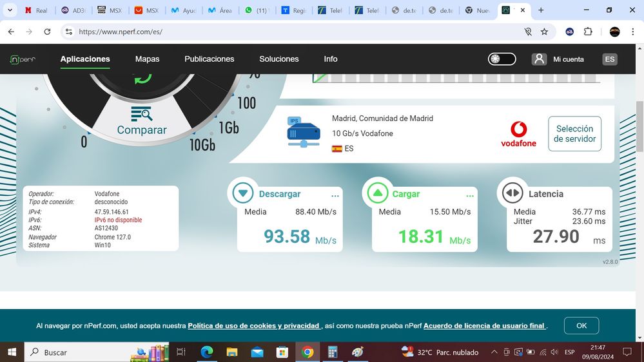Open the Mapas menu

[147, 59]
